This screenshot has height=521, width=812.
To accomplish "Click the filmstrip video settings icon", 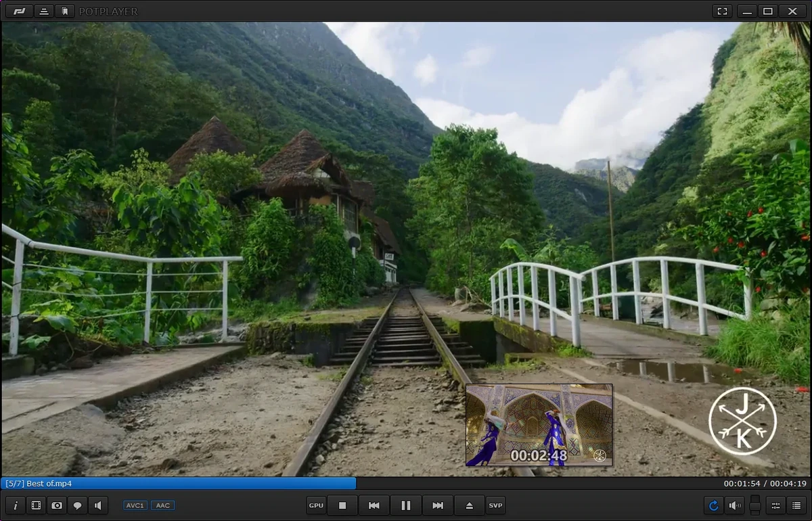I will (37, 505).
